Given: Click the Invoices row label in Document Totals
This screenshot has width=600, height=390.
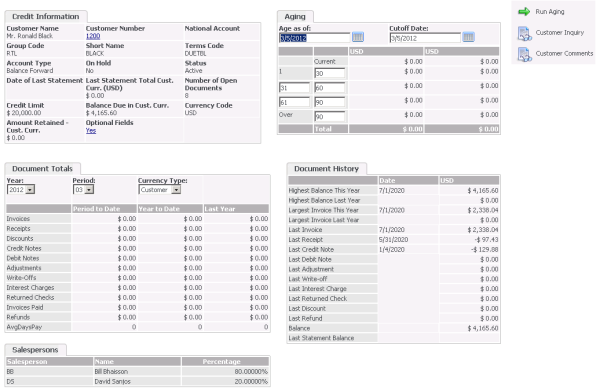Looking at the screenshot, I should (x=18, y=219).
